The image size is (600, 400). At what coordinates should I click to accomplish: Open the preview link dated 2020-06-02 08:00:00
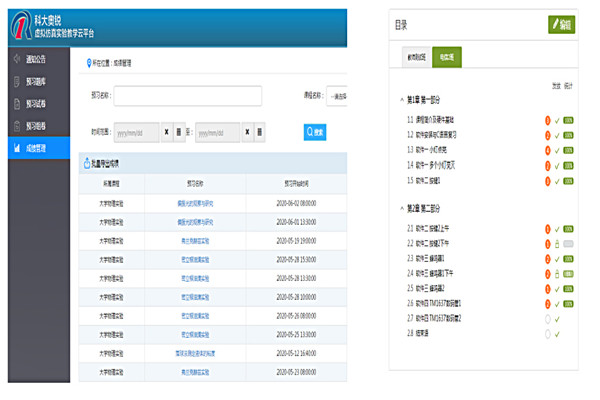(x=195, y=204)
